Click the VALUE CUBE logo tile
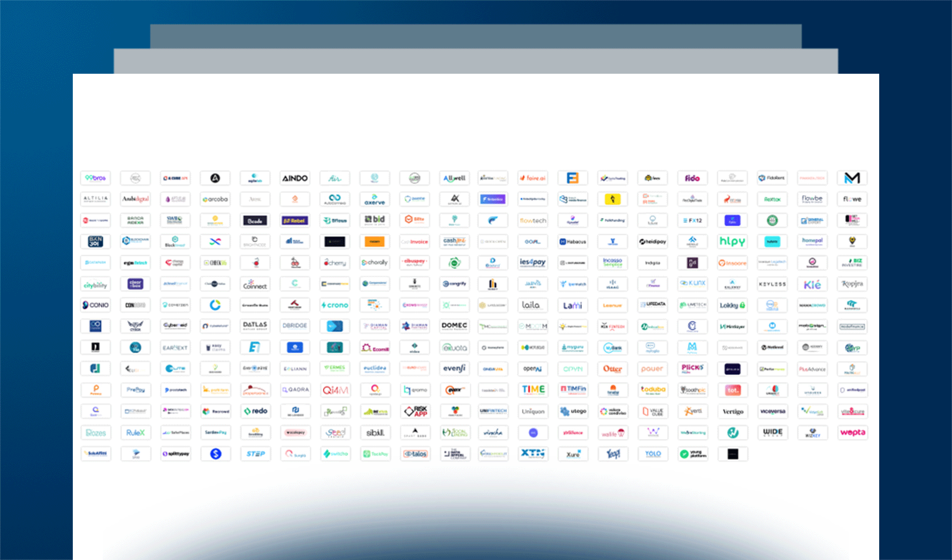 click(x=652, y=411)
